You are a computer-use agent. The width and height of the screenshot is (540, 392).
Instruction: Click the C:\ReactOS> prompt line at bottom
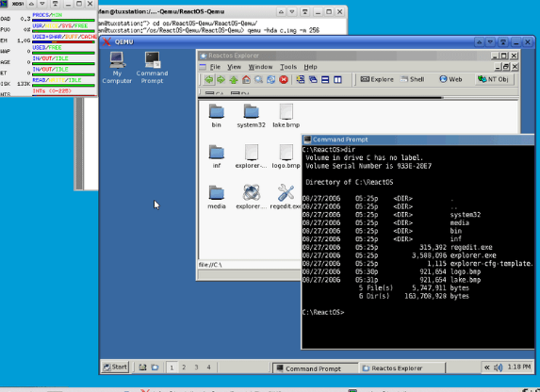coord(323,313)
